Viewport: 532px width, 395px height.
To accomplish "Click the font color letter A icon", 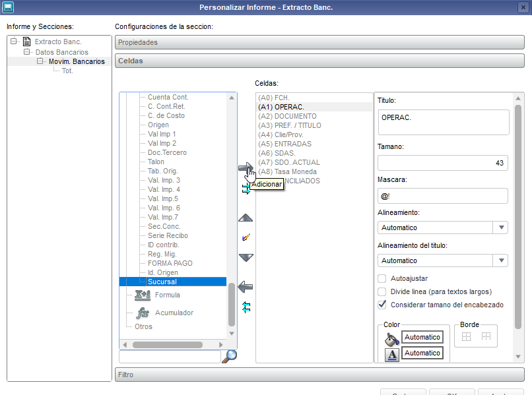I will (392, 355).
